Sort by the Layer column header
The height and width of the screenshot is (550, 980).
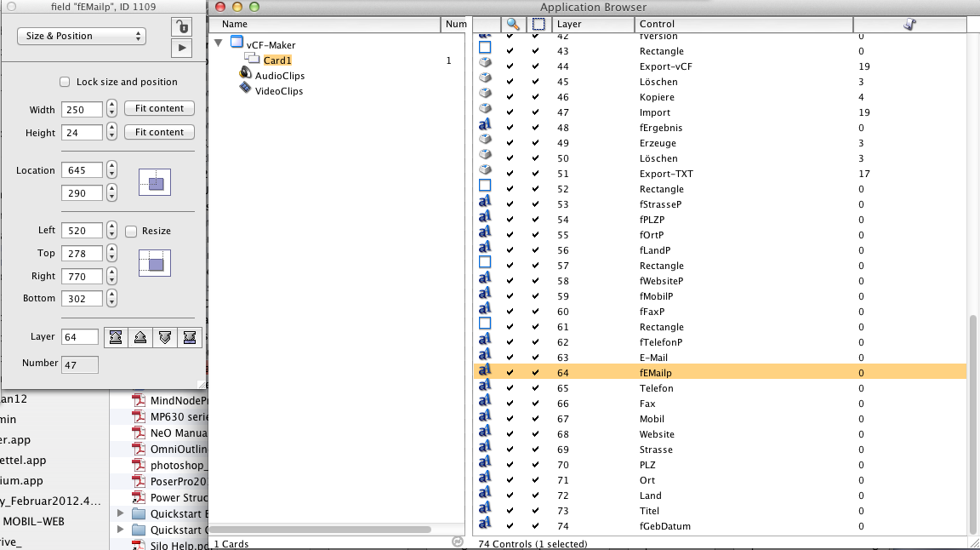point(591,25)
